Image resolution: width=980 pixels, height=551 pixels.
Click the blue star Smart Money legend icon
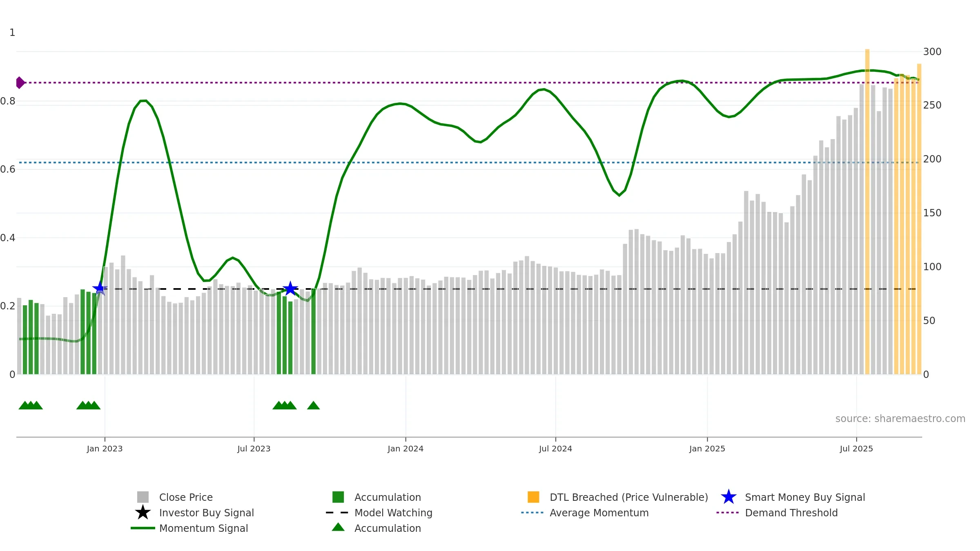point(728,497)
